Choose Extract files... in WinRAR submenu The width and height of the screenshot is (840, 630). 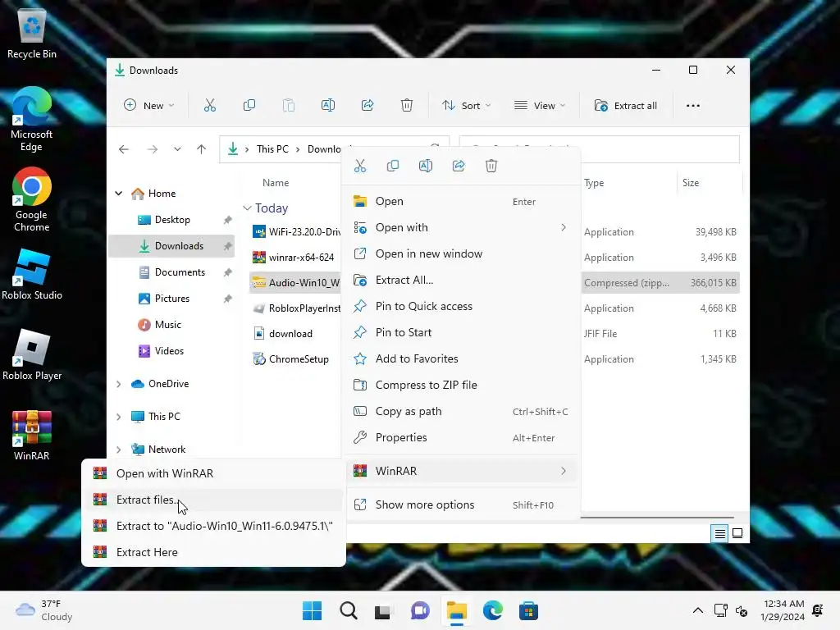coord(213,500)
